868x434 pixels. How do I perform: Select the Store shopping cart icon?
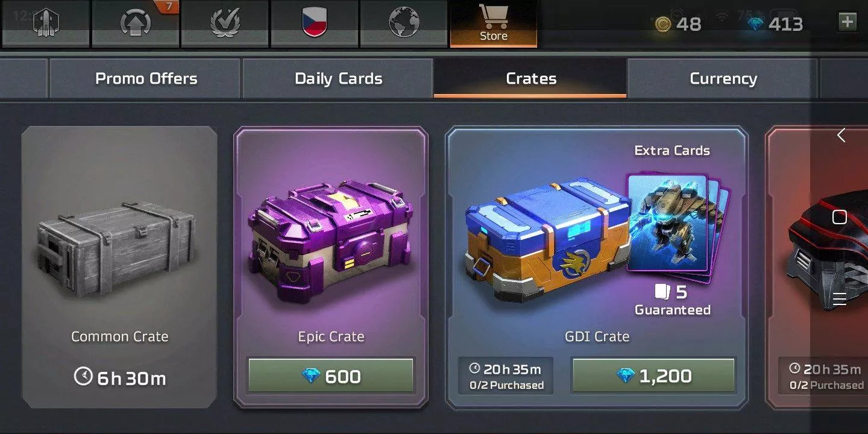[x=494, y=23]
